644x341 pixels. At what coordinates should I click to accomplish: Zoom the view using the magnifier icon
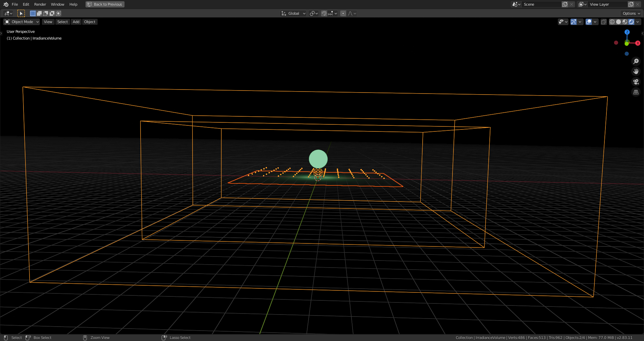(636, 61)
